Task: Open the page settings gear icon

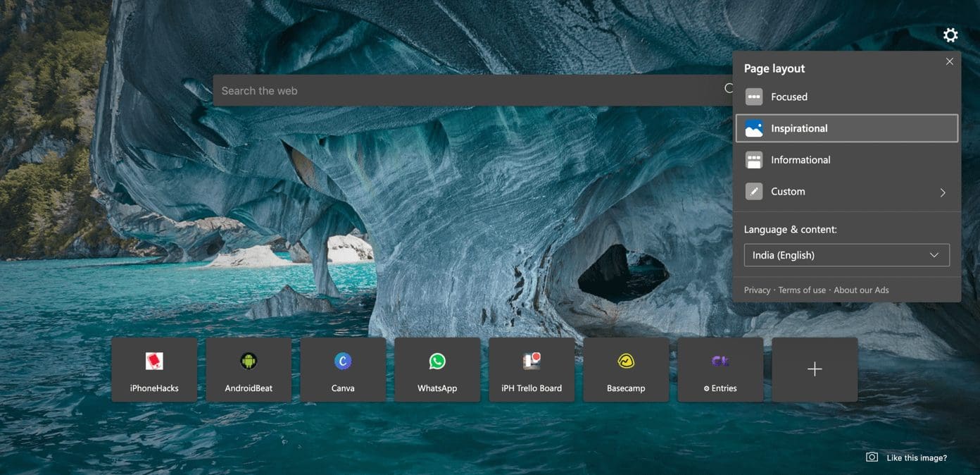Action: pyautogui.click(x=950, y=35)
